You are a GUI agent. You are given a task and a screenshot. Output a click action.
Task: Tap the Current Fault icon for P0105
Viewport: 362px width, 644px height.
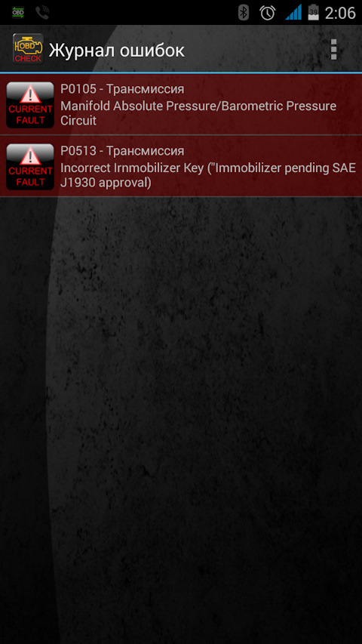[x=30, y=105]
